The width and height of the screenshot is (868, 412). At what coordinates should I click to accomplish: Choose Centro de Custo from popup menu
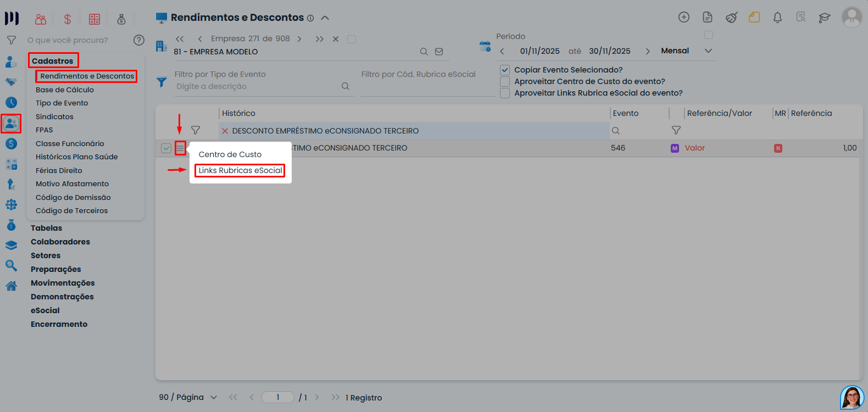tap(230, 154)
